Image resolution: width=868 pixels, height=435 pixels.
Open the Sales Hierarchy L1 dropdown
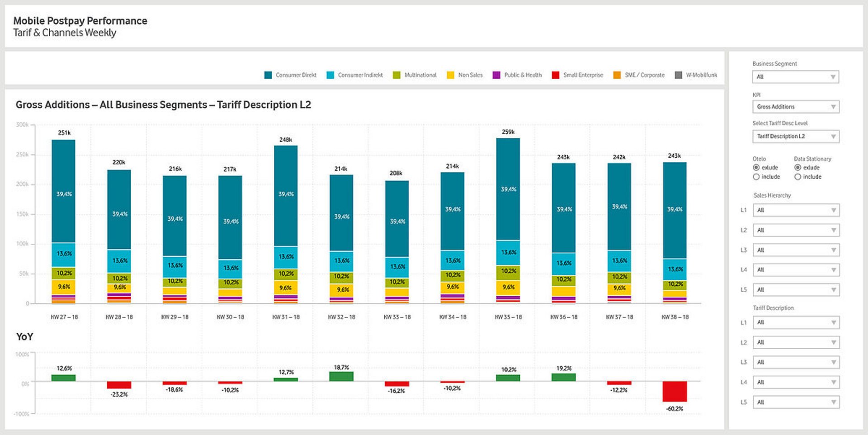coord(795,210)
